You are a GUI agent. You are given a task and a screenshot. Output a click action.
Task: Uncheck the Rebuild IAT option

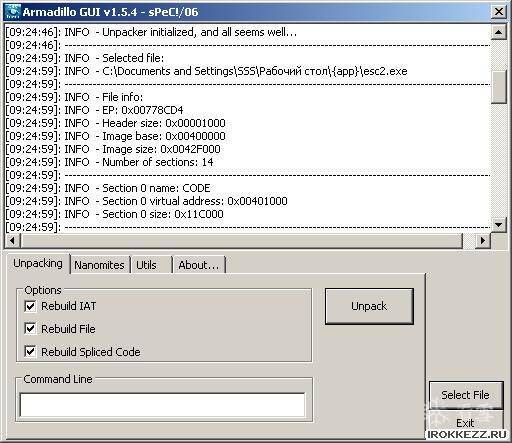[x=30, y=306]
